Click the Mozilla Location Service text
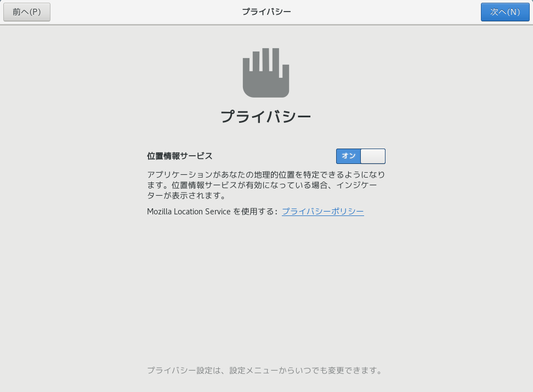This screenshot has height=392, width=533. pyautogui.click(x=189, y=212)
